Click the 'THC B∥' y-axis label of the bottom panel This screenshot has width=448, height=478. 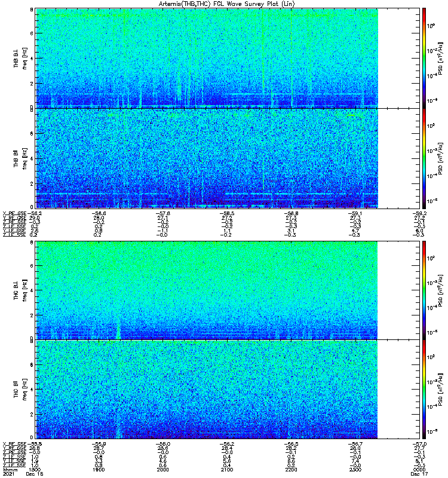(17, 388)
